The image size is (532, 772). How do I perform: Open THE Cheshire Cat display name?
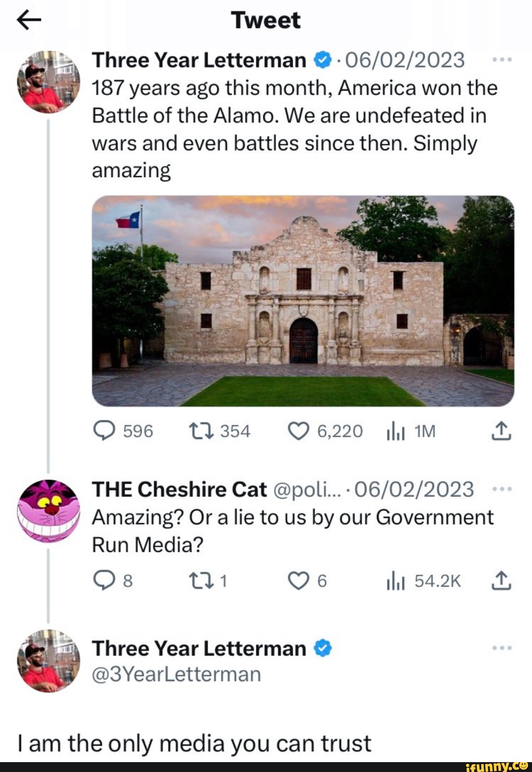(179, 490)
